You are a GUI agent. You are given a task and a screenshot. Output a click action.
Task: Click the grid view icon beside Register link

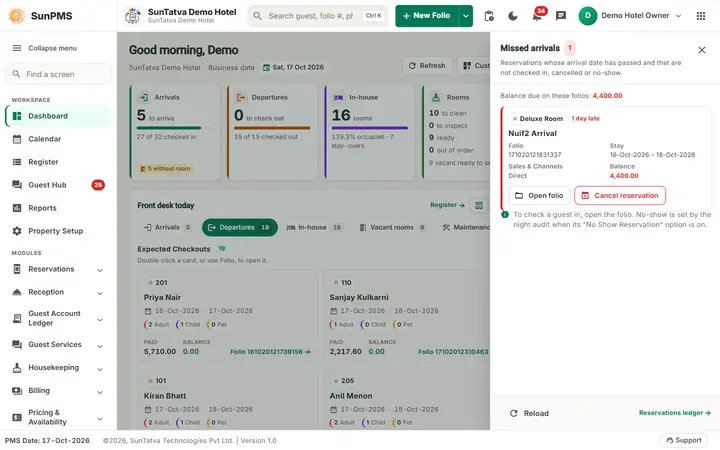point(479,205)
